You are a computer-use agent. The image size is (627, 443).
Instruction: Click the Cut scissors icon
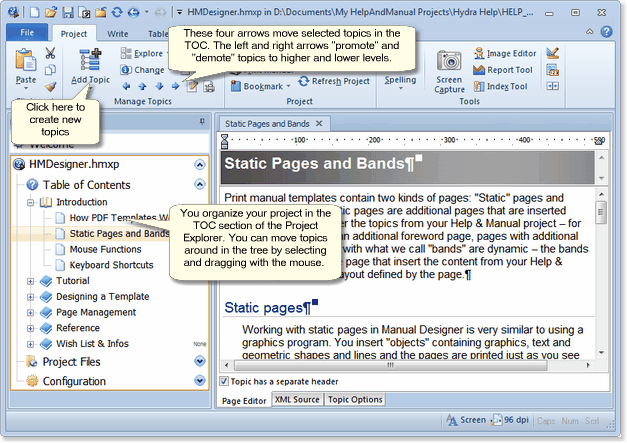pyautogui.click(x=49, y=52)
